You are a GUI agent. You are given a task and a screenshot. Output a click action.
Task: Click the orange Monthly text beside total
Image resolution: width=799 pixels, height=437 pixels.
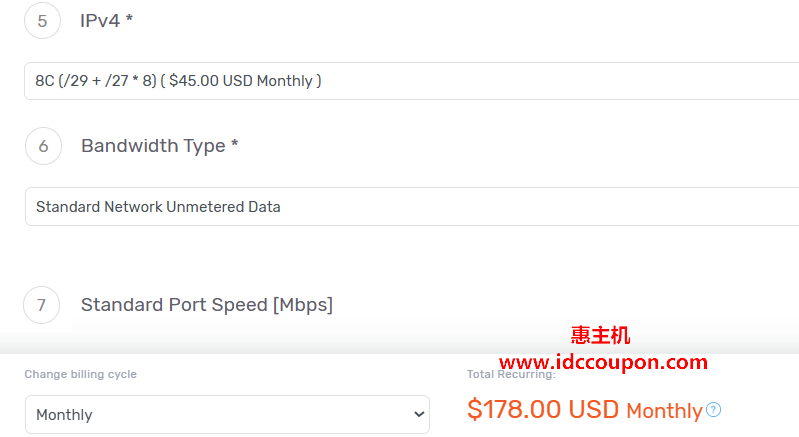tap(664, 410)
